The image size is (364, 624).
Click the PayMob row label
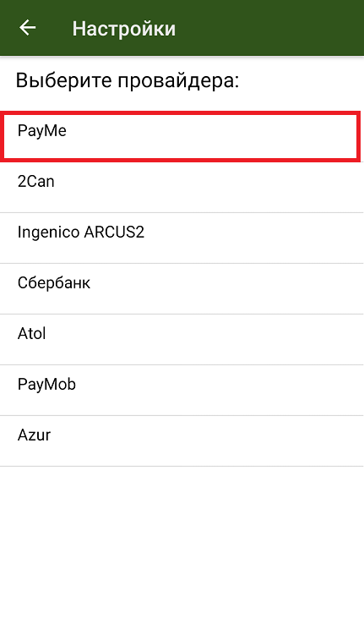click(x=46, y=385)
